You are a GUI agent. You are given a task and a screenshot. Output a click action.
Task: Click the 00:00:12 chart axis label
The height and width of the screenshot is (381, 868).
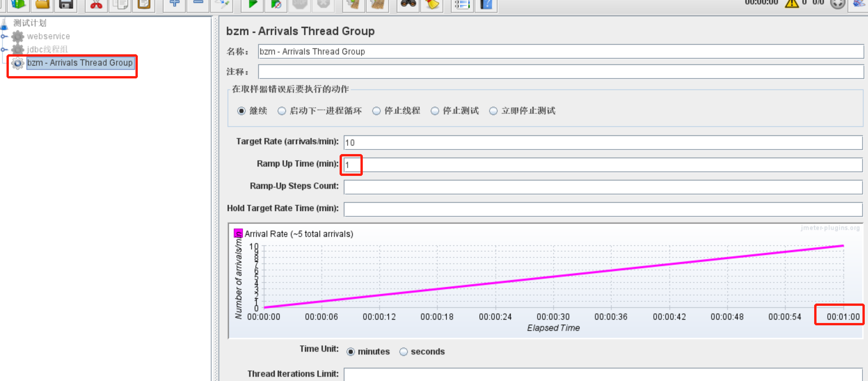[x=379, y=317]
